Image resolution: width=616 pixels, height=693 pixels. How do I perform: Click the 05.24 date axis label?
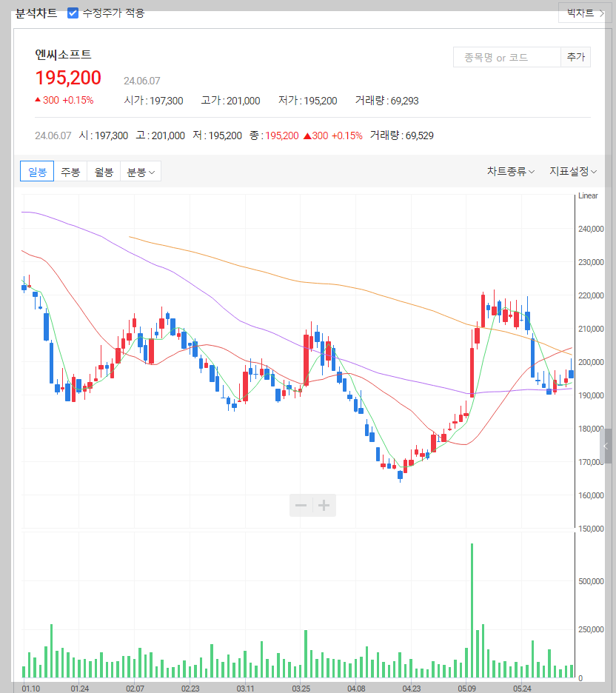[x=522, y=689]
